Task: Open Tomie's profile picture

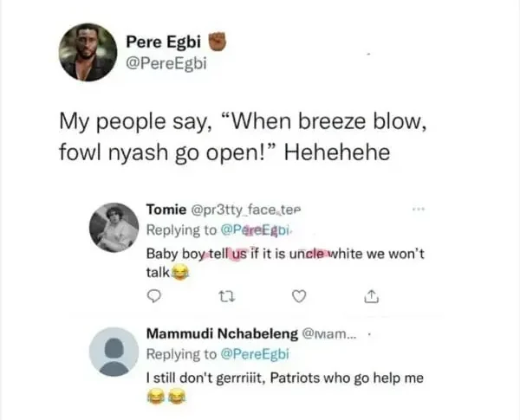Action: click(x=114, y=228)
